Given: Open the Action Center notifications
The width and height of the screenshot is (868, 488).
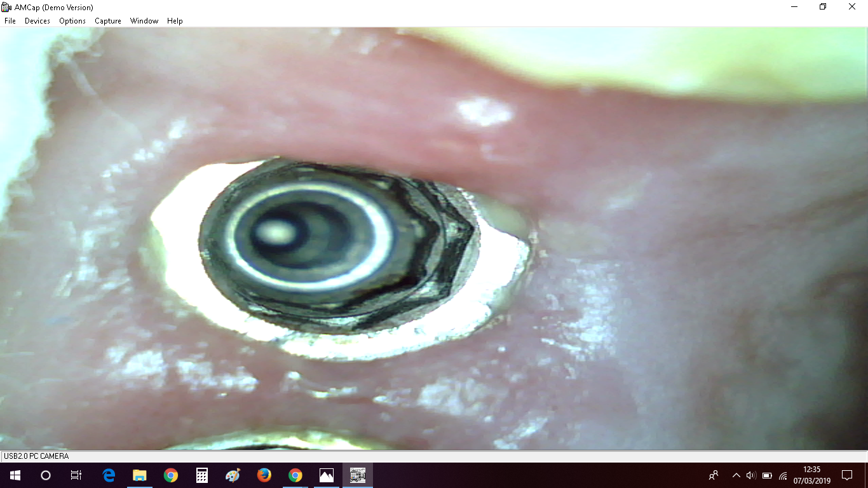Looking at the screenshot, I should point(847,475).
